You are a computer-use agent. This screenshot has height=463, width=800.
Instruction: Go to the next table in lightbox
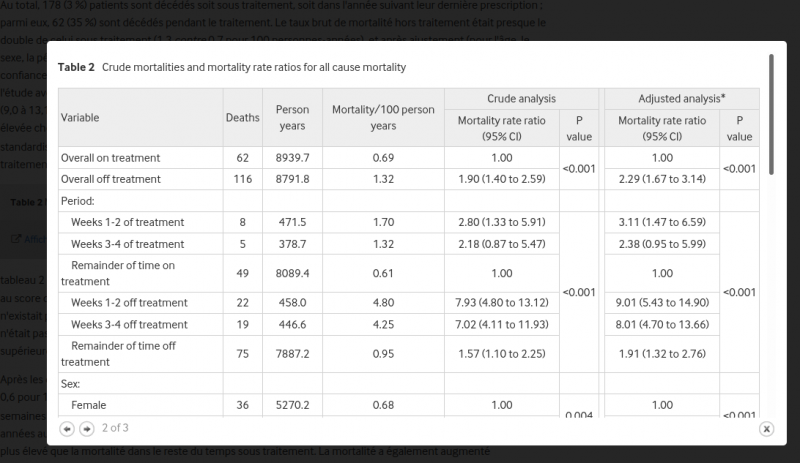[87, 428]
